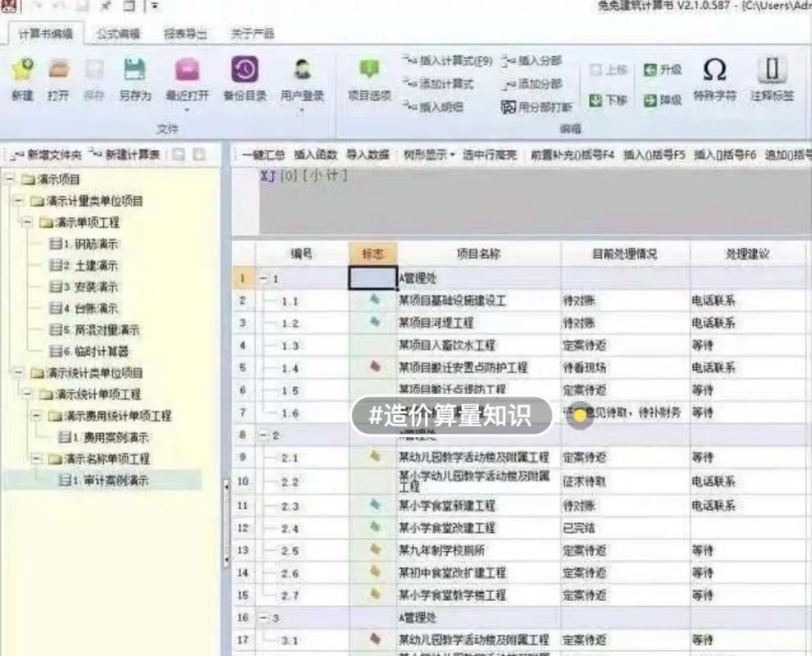Click 插入明细 in ribbon
Screen dimensions: 812x656
tap(433, 107)
